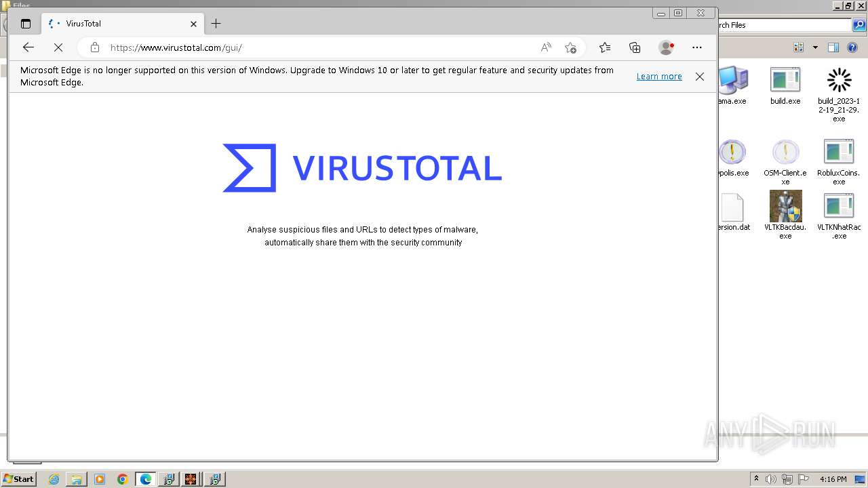Go back to previous page
The width and height of the screenshot is (868, 488).
point(28,47)
